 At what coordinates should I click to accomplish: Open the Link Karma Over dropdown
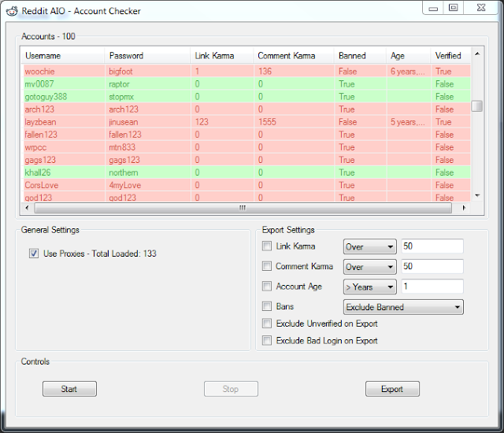click(x=369, y=246)
